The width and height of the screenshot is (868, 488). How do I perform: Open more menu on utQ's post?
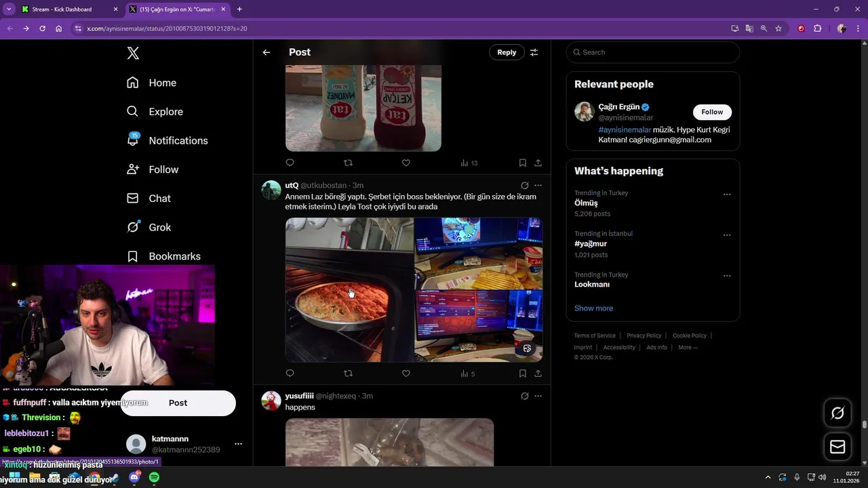(538, 186)
